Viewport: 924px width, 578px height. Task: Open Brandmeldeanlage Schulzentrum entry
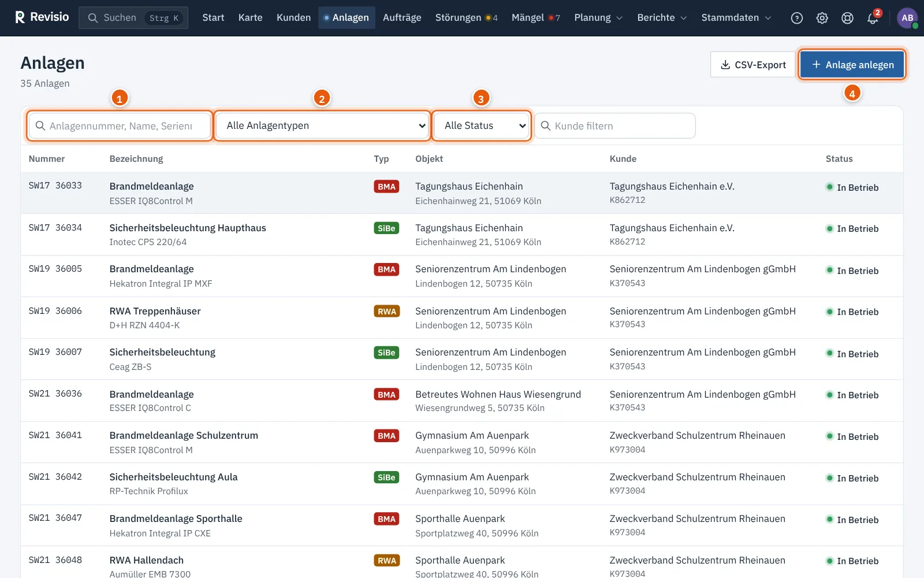coord(184,435)
